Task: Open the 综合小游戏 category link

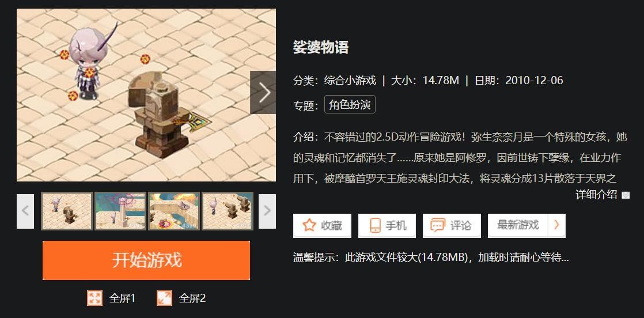Action: (350, 80)
